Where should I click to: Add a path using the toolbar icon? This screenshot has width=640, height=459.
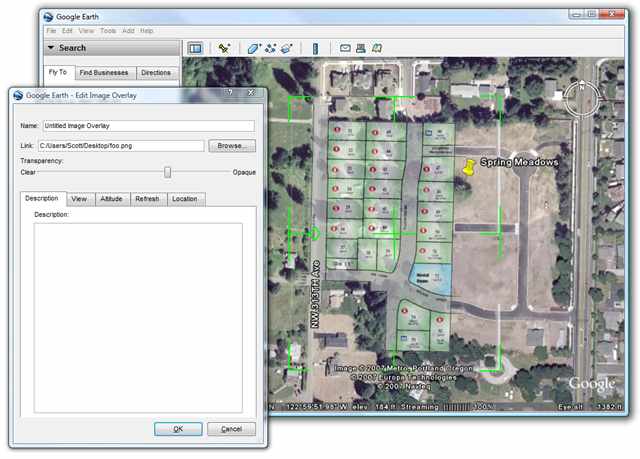[270, 48]
